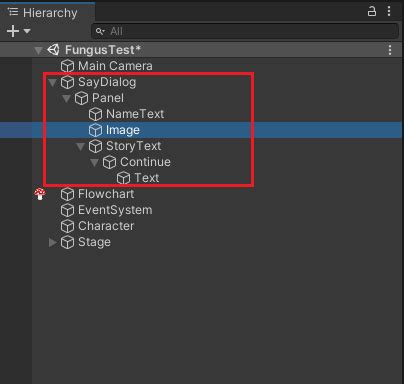Open the search filter magnifier dropdown
Viewport: 404px width, 384px height.
pyautogui.click(x=100, y=31)
